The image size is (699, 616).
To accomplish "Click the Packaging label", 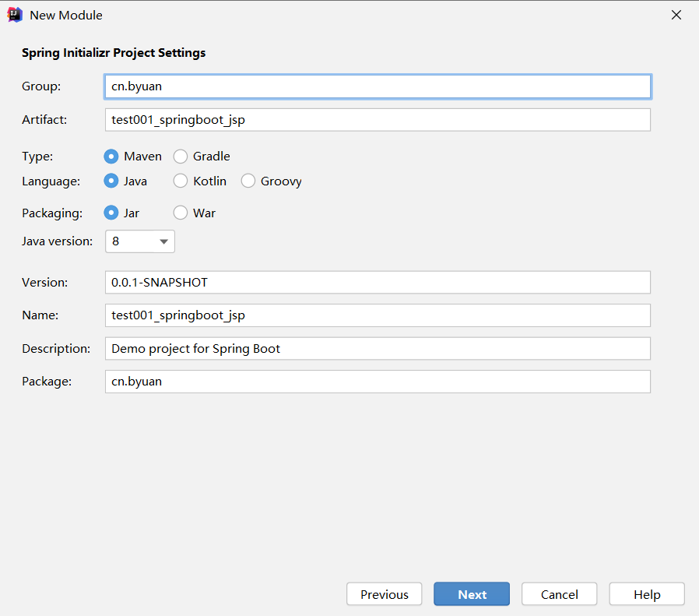I will coord(52,213).
